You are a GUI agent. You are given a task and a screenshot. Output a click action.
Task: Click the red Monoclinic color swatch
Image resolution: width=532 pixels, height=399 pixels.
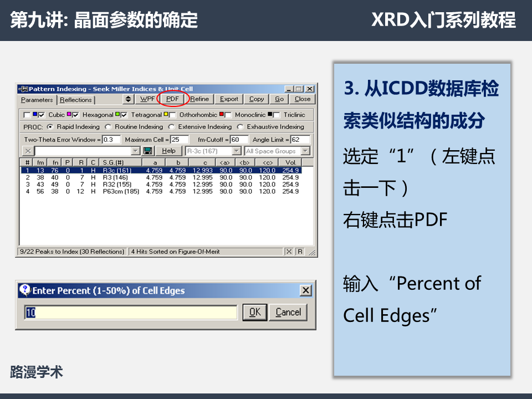click(222, 114)
